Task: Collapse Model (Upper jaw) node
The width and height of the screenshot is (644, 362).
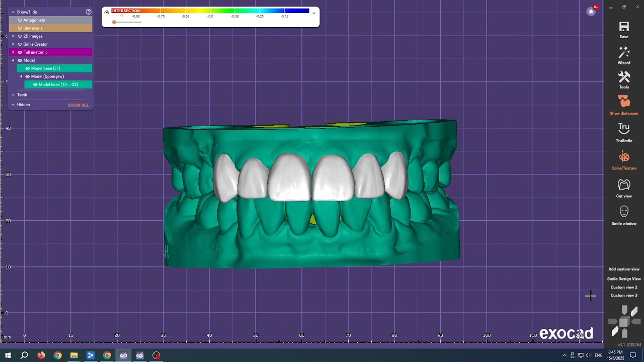Action: pos(21,76)
